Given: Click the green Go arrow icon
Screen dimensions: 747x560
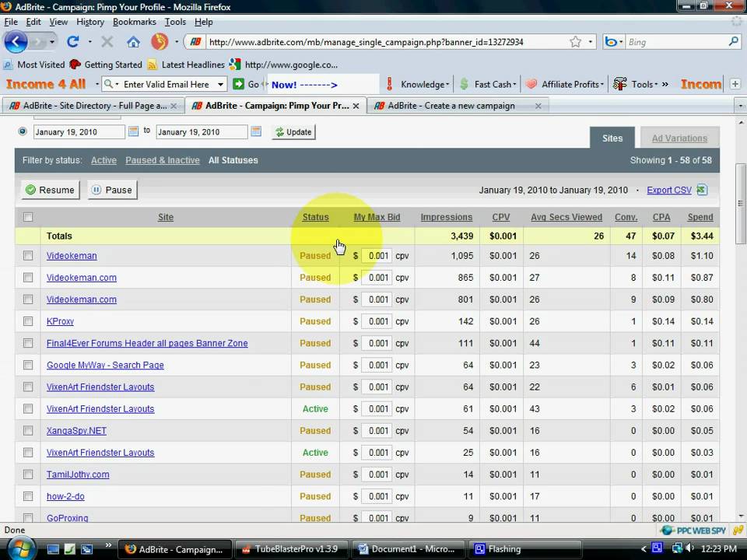Looking at the screenshot, I should pos(238,84).
